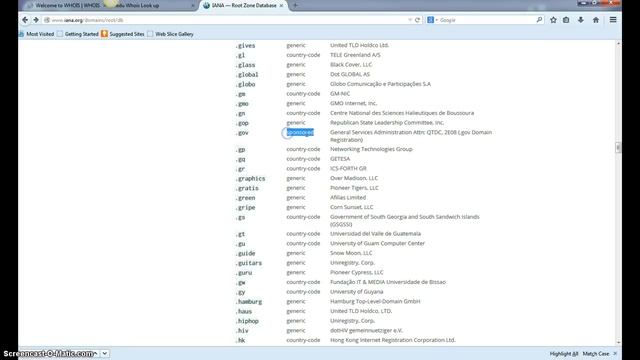Open the .green domain link
Viewport: 640px width, 360px height.
click(x=245, y=198)
